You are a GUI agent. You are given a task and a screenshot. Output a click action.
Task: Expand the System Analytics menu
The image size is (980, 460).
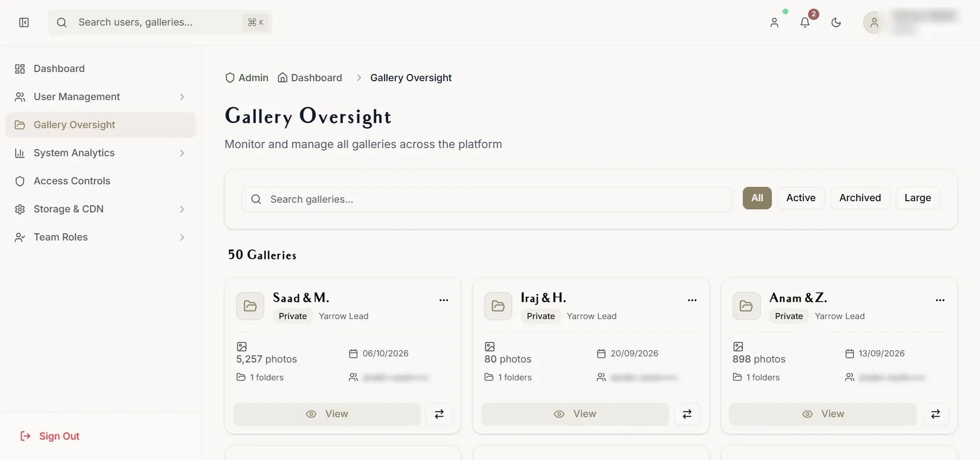(x=100, y=153)
